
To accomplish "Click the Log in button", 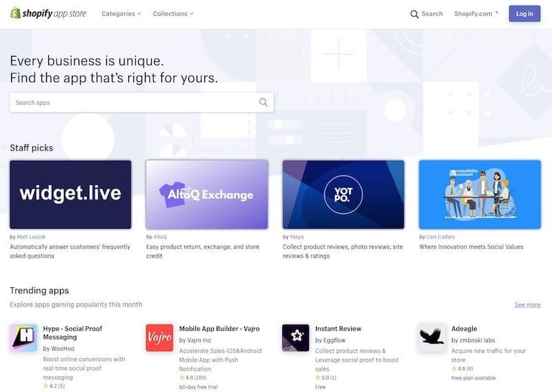I will [x=524, y=14].
